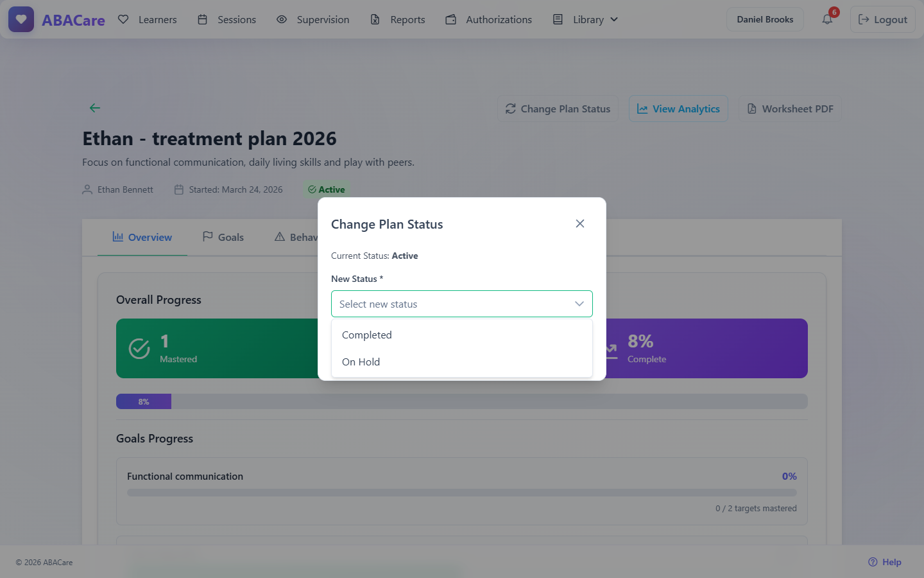The image size is (924, 578).
Task: Click the person icon beside Ethan Bennett
Action: pyautogui.click(x=87, y=189)
